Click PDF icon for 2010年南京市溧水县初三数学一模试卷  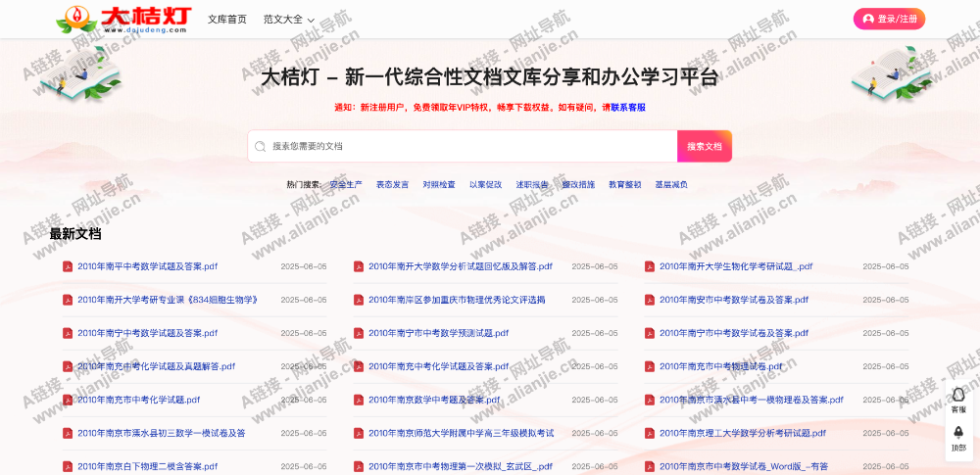[68, 433]
